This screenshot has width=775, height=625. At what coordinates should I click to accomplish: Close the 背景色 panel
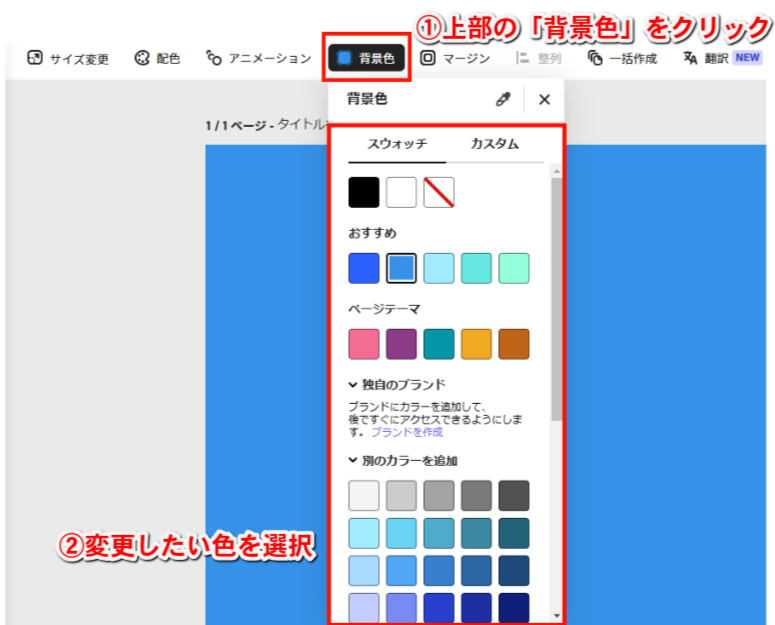544,99
